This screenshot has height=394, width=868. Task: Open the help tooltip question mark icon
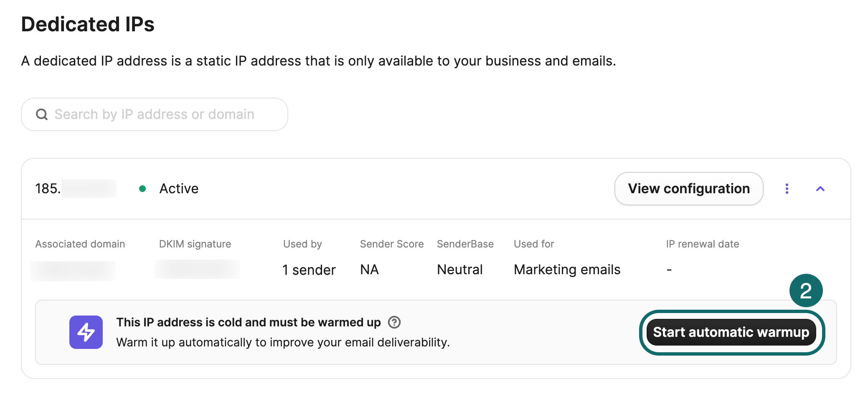point(394,322)
